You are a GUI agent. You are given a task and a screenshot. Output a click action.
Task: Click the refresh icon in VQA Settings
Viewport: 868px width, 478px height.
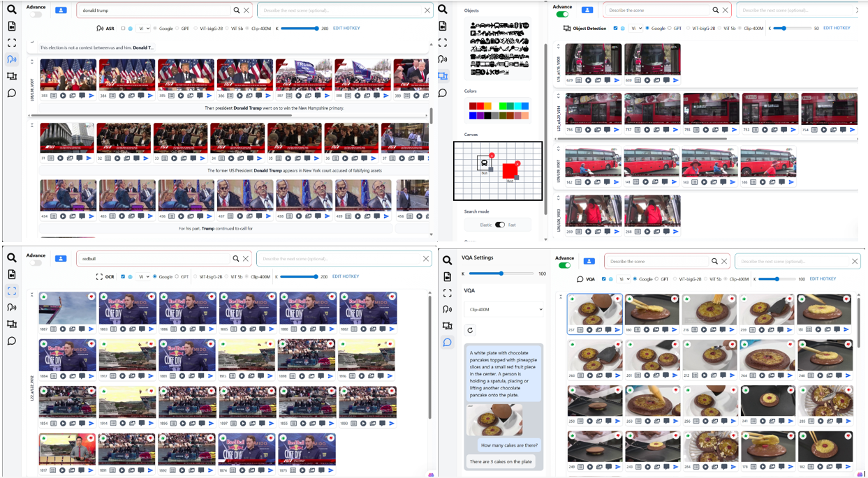tap(470, 330)
